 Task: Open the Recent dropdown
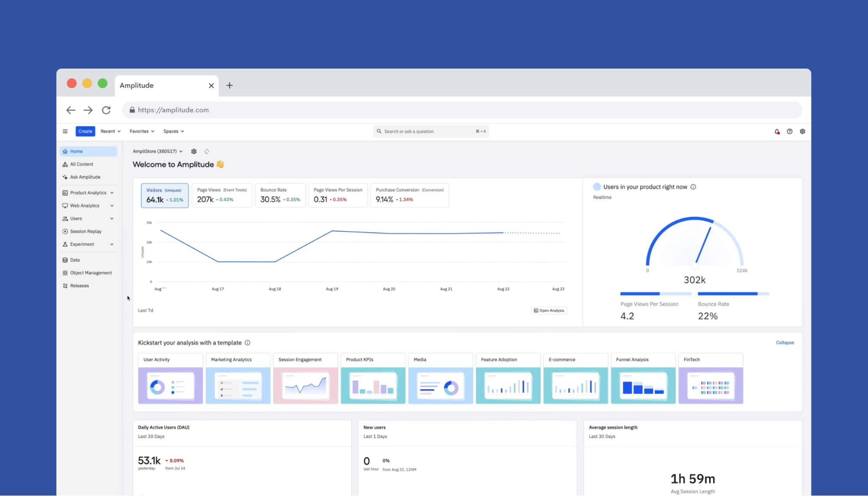(x=110, y=131)
